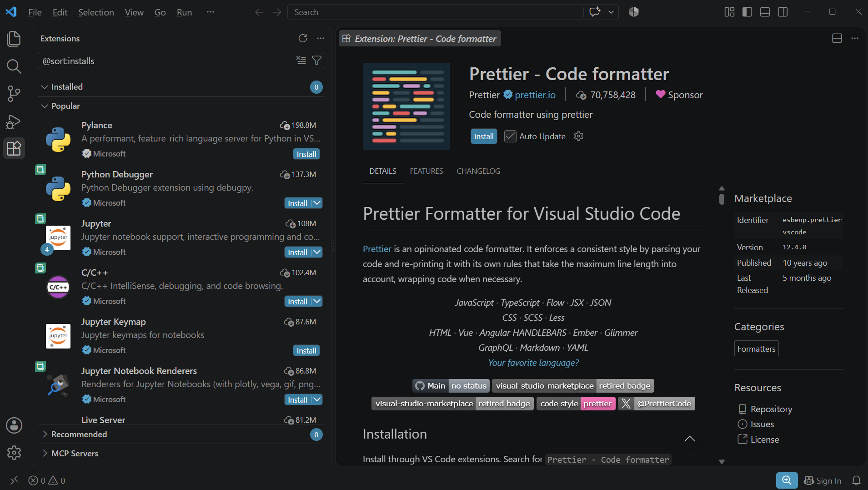Open Jupyter Notebook Renderers install dropdown

point(317,399)
